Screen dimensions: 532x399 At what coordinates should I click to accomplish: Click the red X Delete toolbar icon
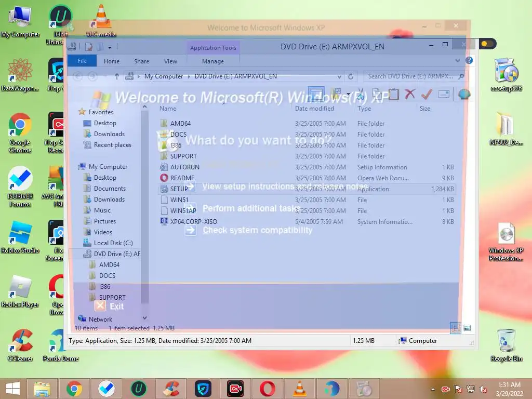pos(410,94)
